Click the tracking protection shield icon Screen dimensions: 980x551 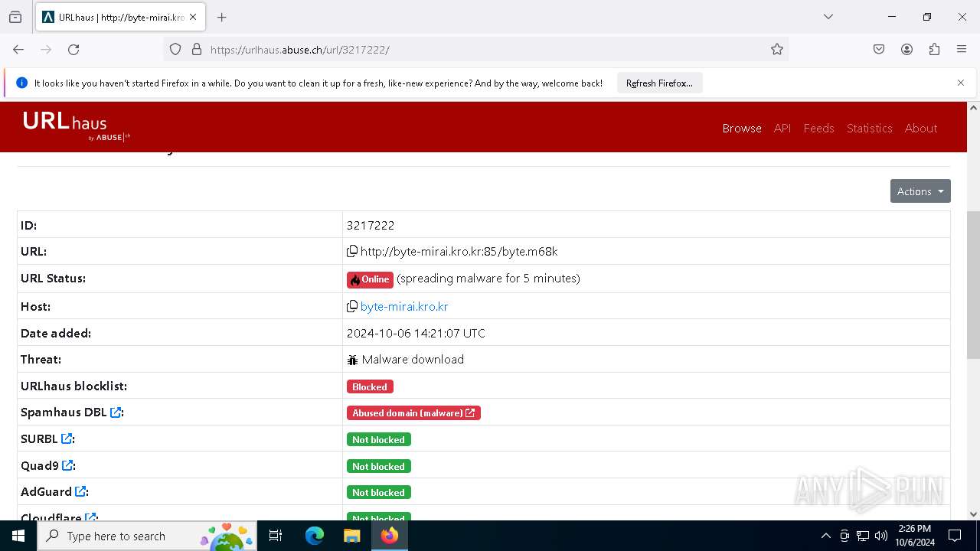click(175, 49)
